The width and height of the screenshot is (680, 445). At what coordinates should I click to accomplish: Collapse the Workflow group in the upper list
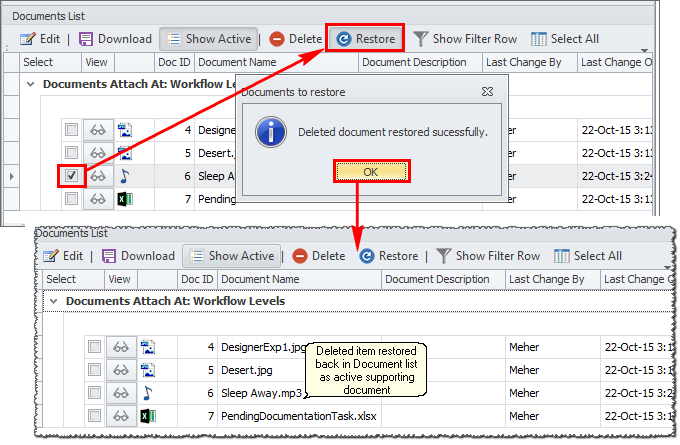(30, 85)
